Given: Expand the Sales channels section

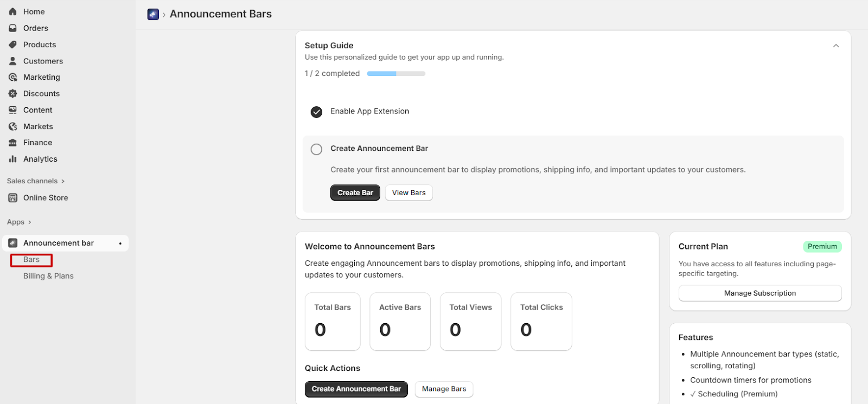Looking at the screenshot, I should point(63,181).
